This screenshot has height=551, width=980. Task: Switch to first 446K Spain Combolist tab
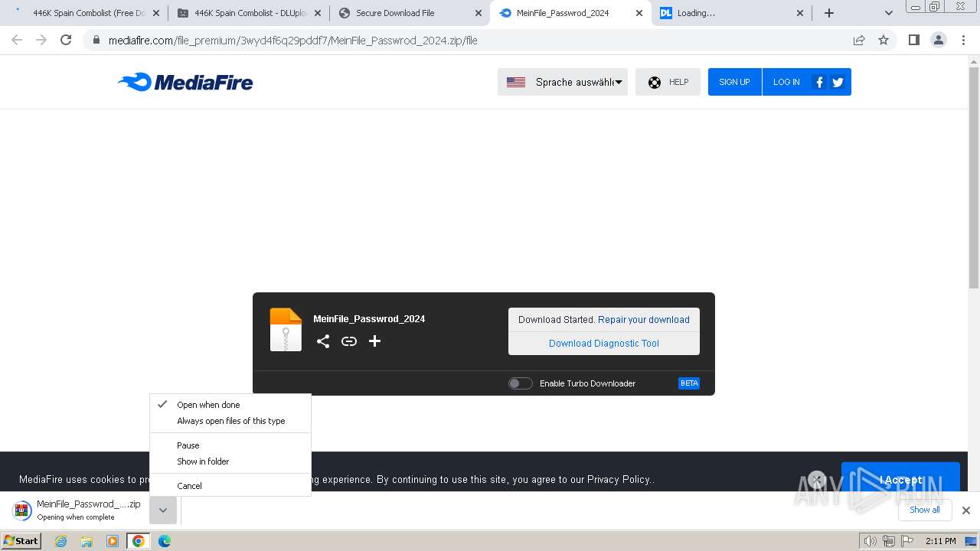[88, 13]
